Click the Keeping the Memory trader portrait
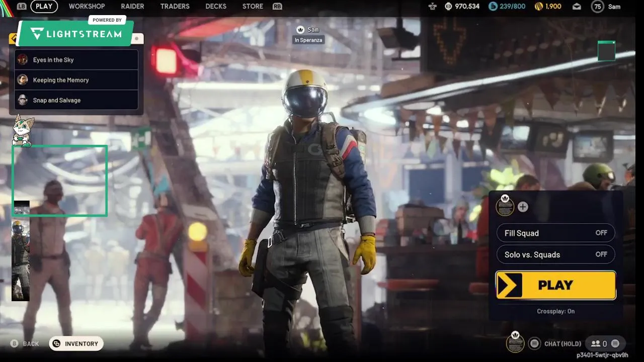644x362 pixels. pyautogui.click(x=23, y=80)
